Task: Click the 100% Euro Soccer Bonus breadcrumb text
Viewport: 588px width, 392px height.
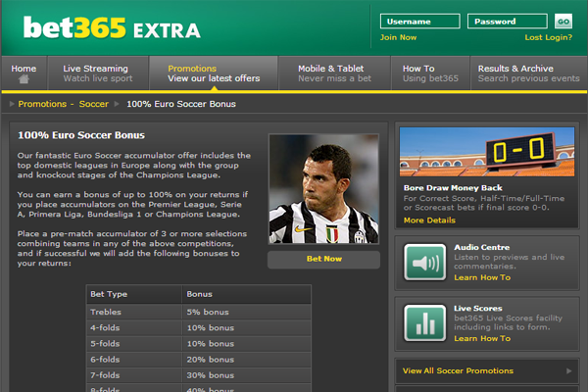Action: [181, 104]
